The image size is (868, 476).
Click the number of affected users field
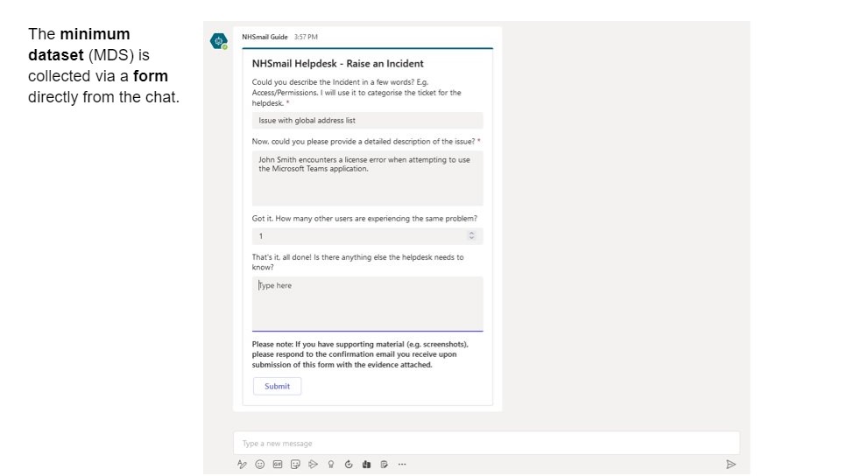point(367,236)
